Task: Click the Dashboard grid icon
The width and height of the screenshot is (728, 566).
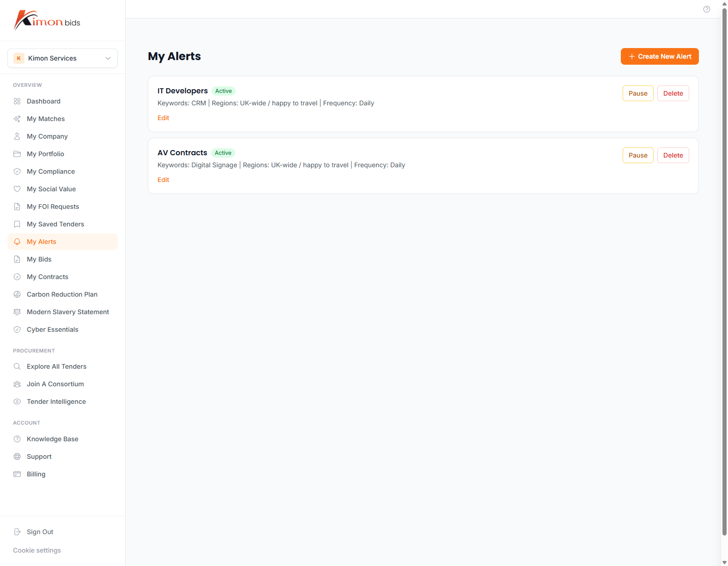Action: tap(17, 101)
